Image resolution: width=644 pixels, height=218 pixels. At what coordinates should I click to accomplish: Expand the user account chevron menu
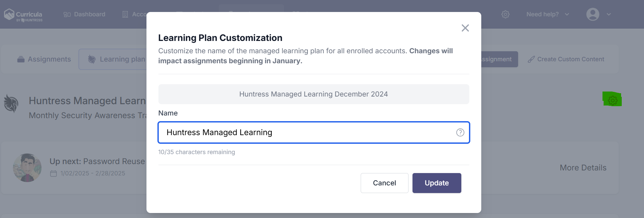coord(608,14)
